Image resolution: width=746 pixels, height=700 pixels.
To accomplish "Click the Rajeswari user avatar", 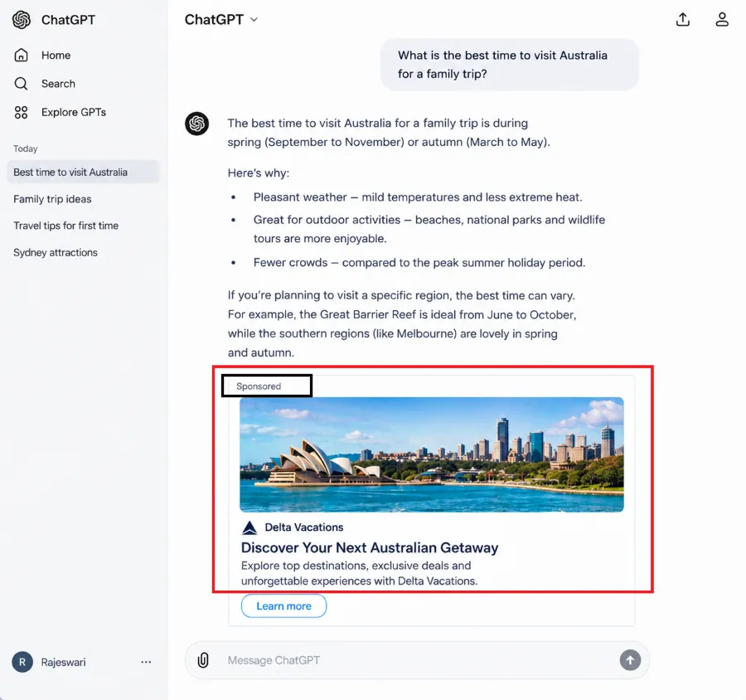I will (22, 662).
